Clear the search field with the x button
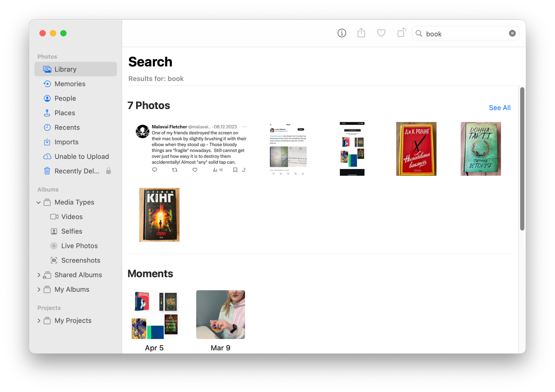This screenshot has height=392, width=555. click(512, 33)
